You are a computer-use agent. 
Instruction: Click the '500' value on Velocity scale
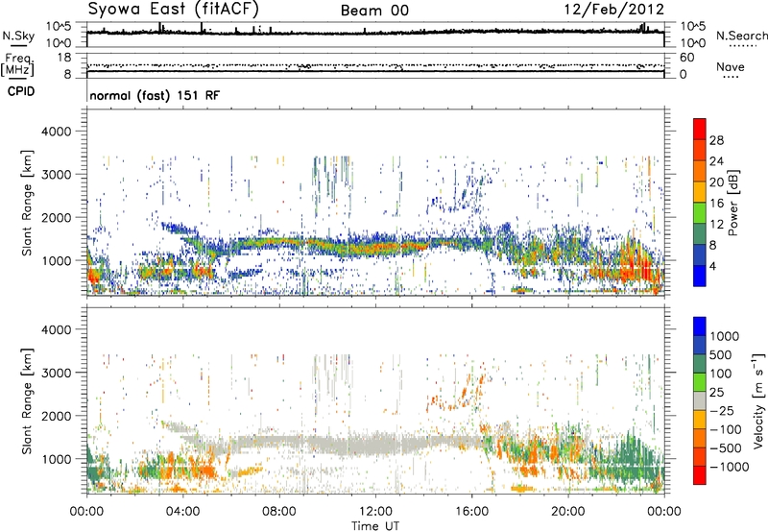[721, 354]
